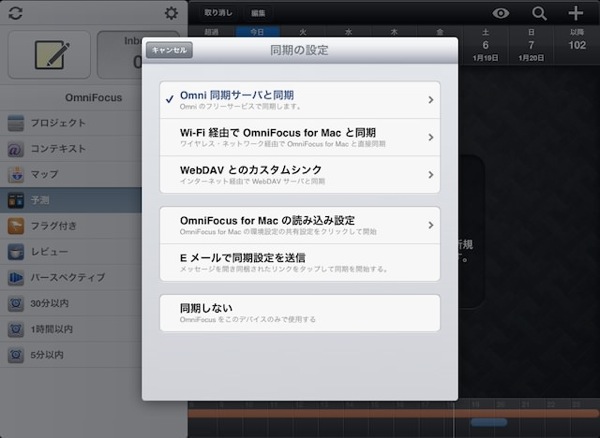600x438 pixels.
Task: Open 5分以内 perspective
Action: 71,355
